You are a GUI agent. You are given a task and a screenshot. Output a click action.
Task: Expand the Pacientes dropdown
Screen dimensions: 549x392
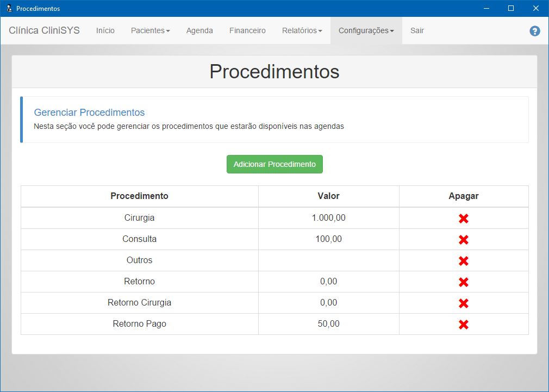(150, 31)
